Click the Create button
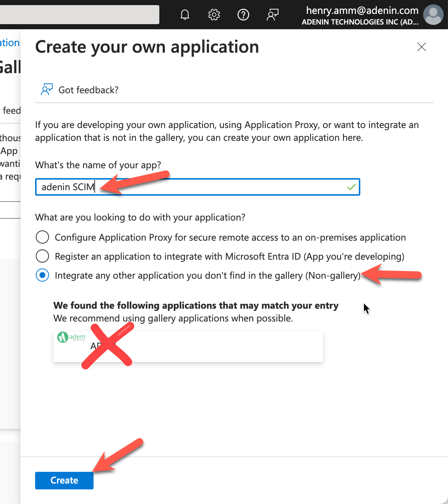The height and width of the screenshot is (504, 448). [64, 480]
